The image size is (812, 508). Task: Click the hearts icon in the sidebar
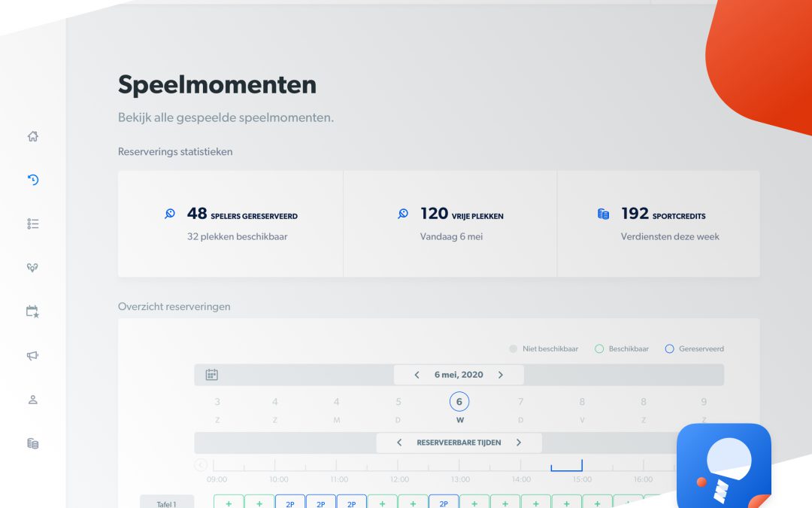(32, 267)
